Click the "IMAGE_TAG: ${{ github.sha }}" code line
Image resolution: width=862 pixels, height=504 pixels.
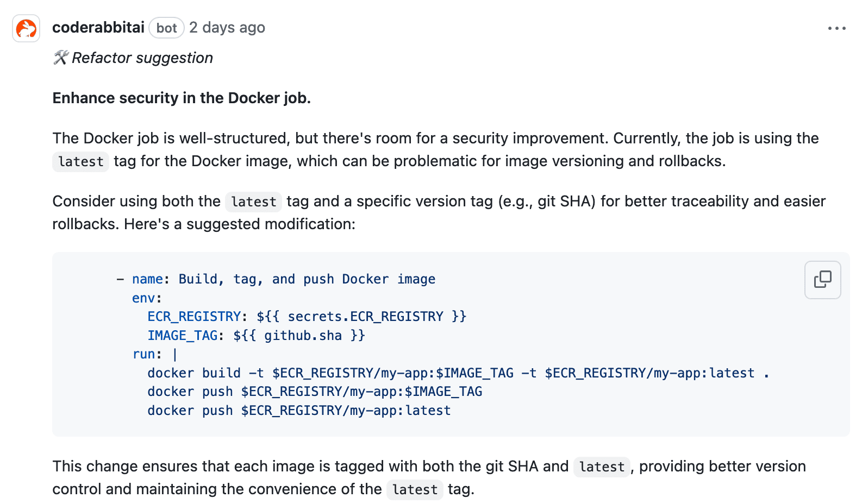(x=256, y=336)
